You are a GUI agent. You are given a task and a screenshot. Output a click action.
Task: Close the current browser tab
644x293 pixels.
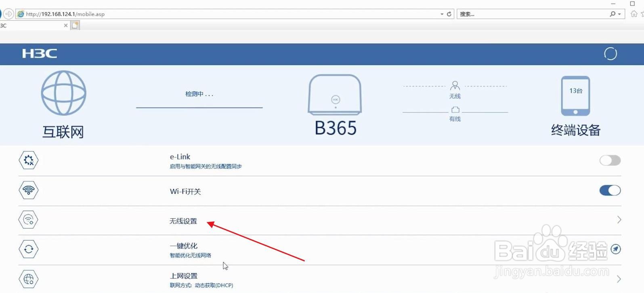pyautogui.click(x=66, y=25)
